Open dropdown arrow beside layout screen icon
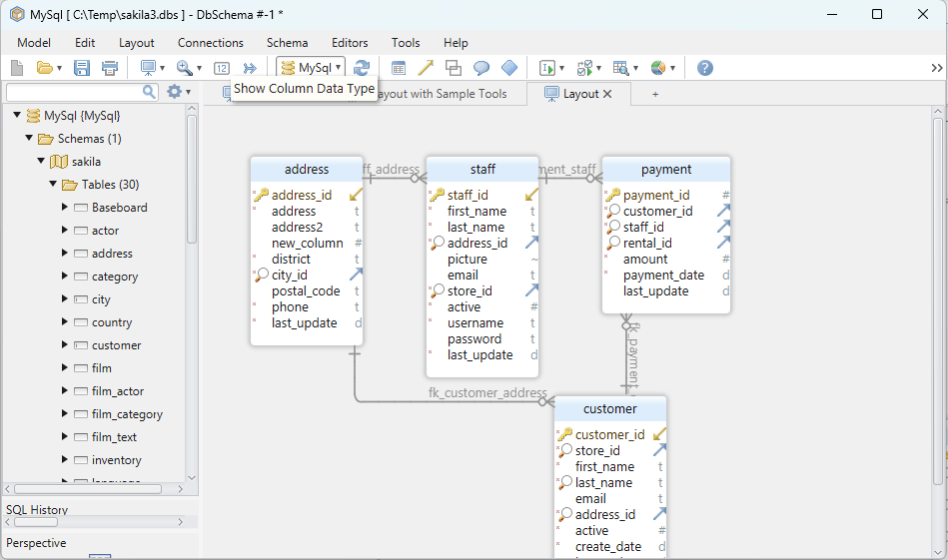 [x=162, y=68]
